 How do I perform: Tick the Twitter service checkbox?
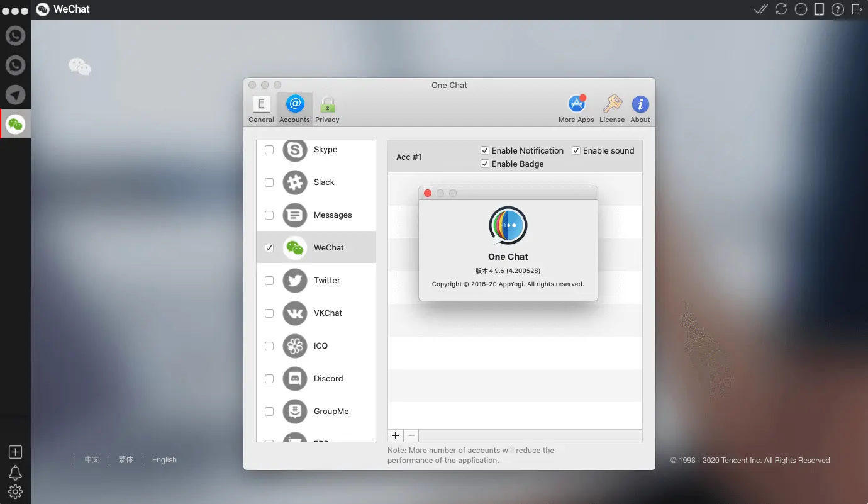(x=269, y=281)
